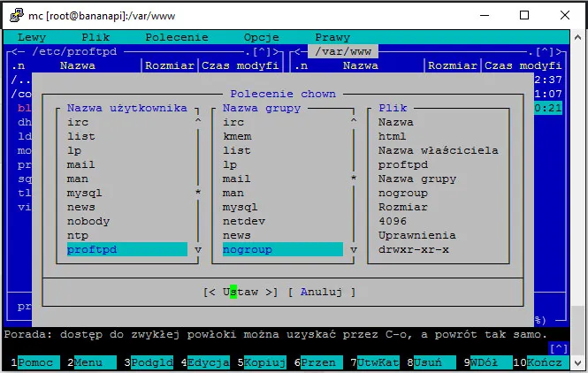Click user list scroll-down v arrow

(198, 249)
